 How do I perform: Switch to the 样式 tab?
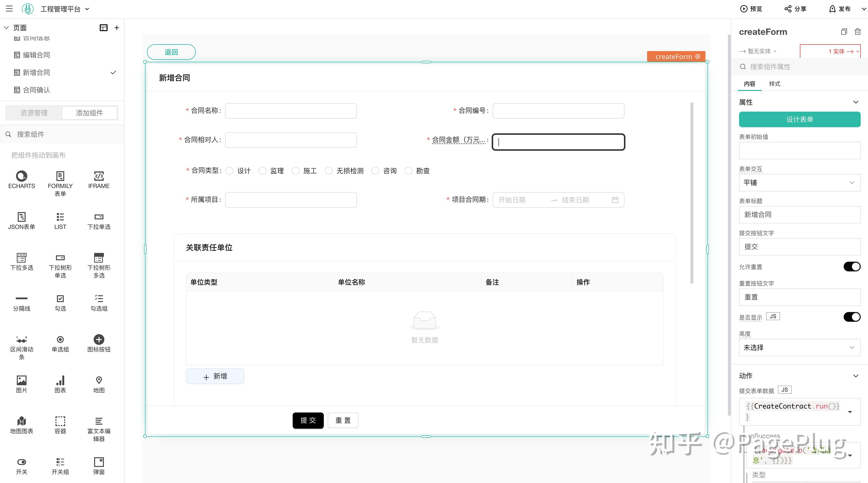(774, 84)
